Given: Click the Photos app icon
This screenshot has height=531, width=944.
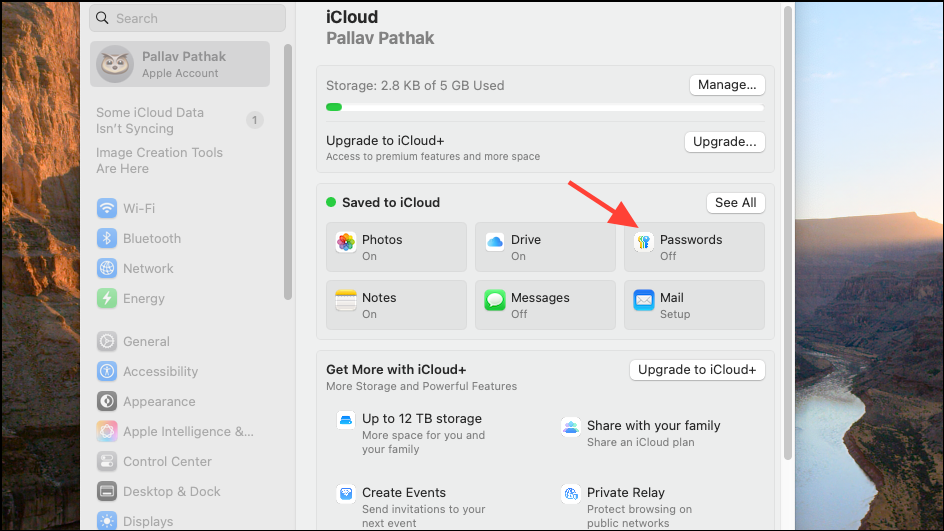Looking at the screenshot, I should (x=346, y=243).
